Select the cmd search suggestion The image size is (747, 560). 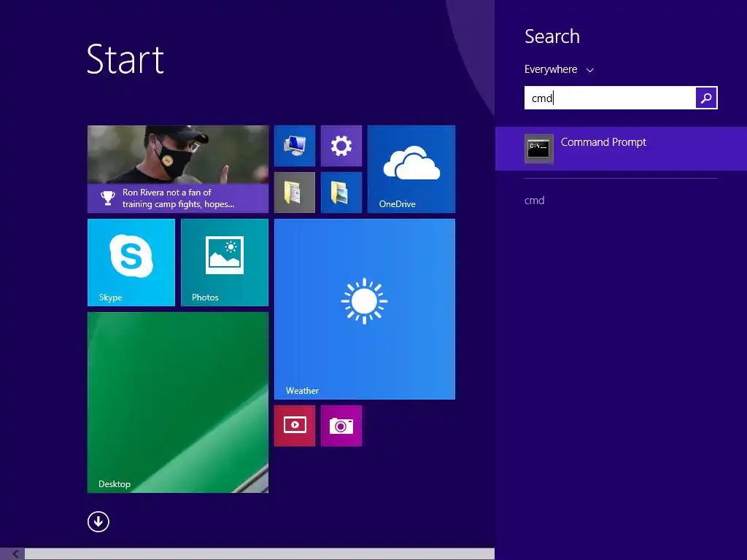pos(535,201)
